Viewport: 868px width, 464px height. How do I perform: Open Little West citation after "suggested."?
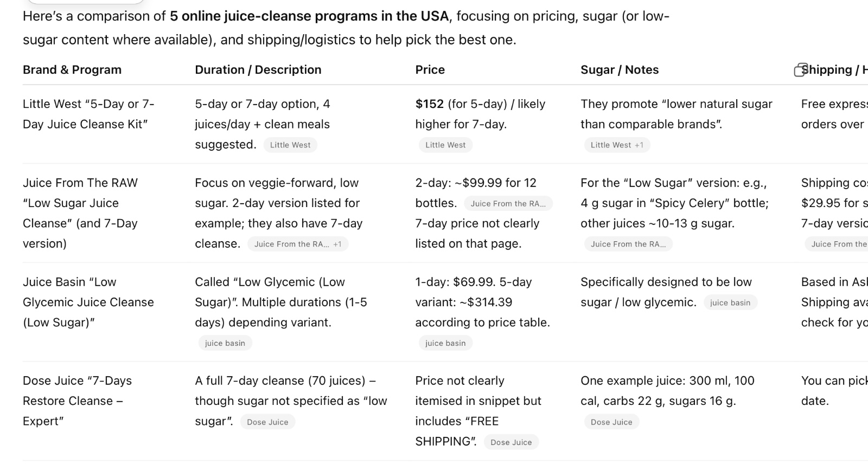pos(290,145)
